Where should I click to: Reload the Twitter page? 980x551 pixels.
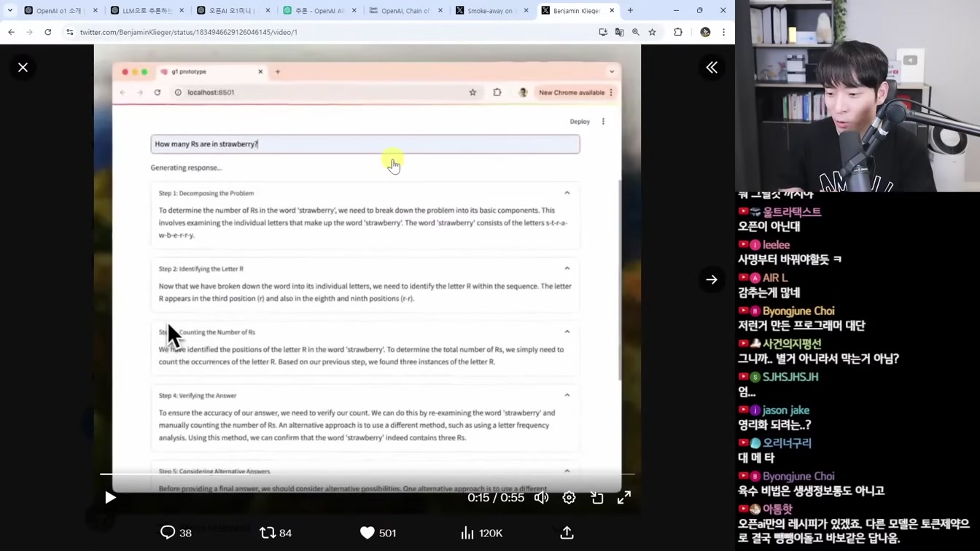click(x=48, y=32)
